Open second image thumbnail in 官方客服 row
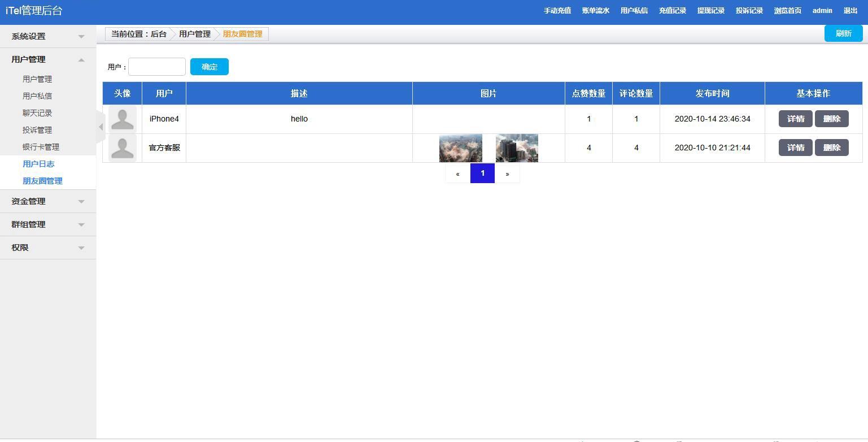 pos(517,148)
